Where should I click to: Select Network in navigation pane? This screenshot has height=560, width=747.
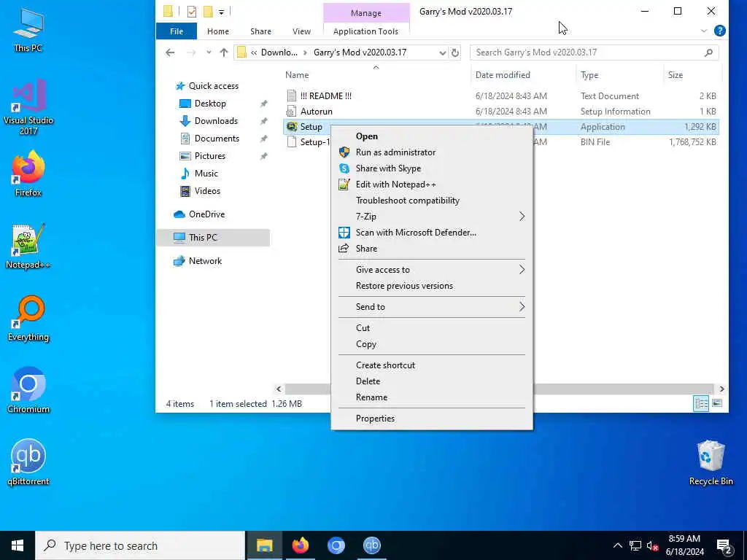(205, 261)
